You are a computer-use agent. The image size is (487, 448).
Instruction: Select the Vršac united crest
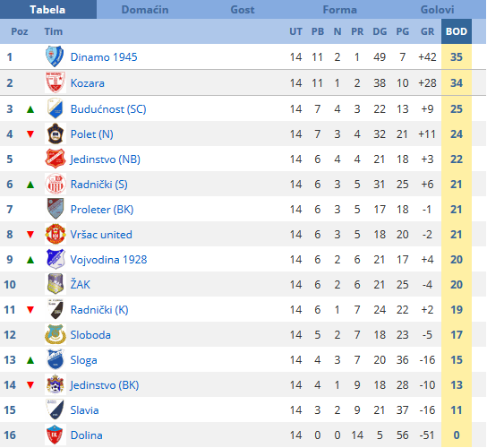pos(55,234)
